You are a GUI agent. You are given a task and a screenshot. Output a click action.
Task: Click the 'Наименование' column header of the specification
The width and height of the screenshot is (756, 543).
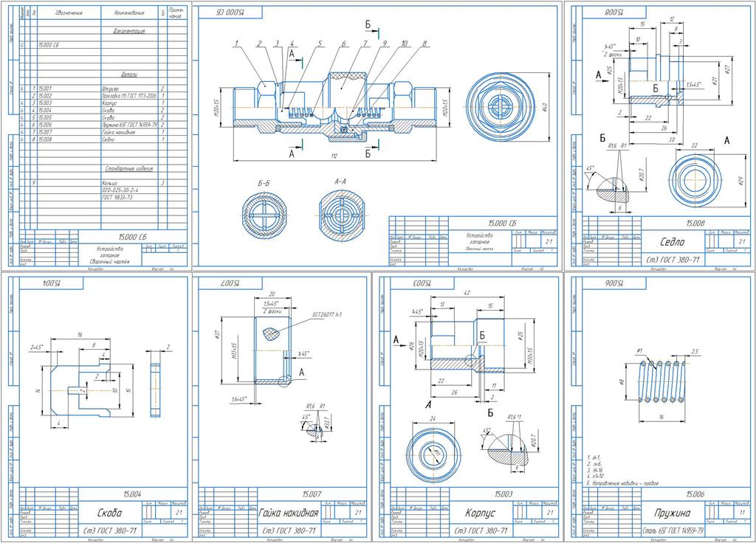point(129,13)
